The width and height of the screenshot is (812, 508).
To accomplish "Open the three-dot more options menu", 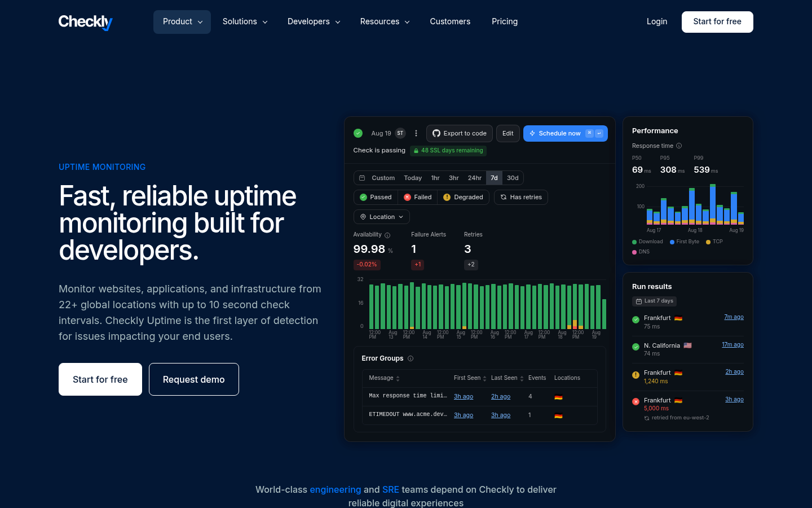I will 416,133.
